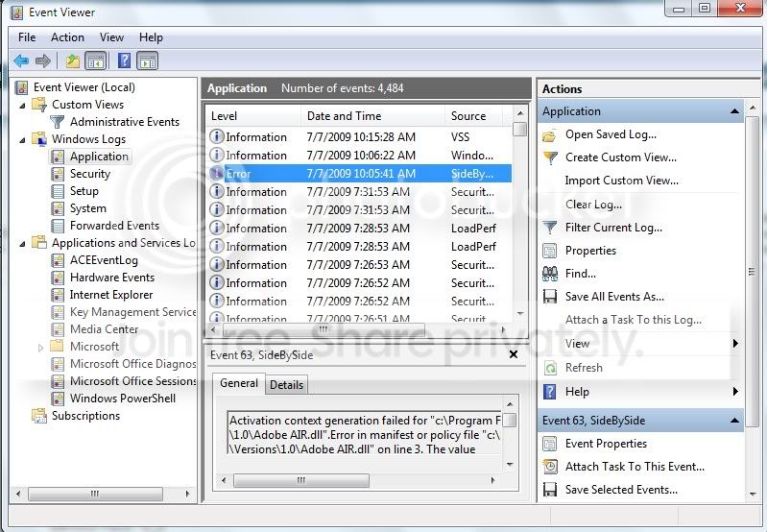
Task: Collapse the Windows Logs tree node
Action: pyautogui.click(x=22, y=140)
